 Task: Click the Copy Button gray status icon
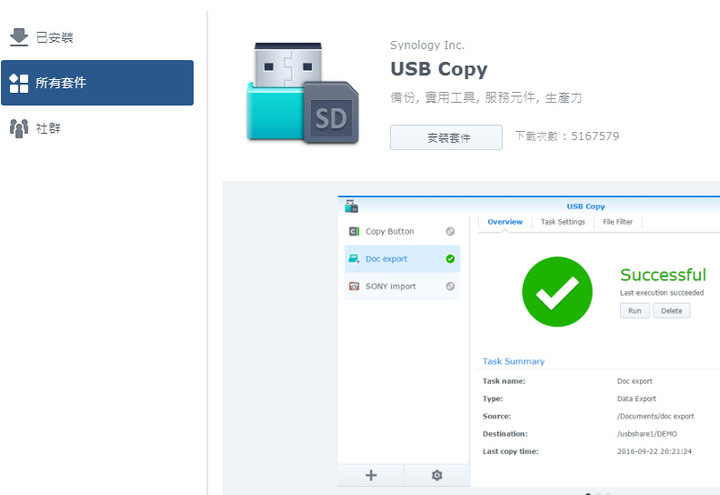[450, 231]
